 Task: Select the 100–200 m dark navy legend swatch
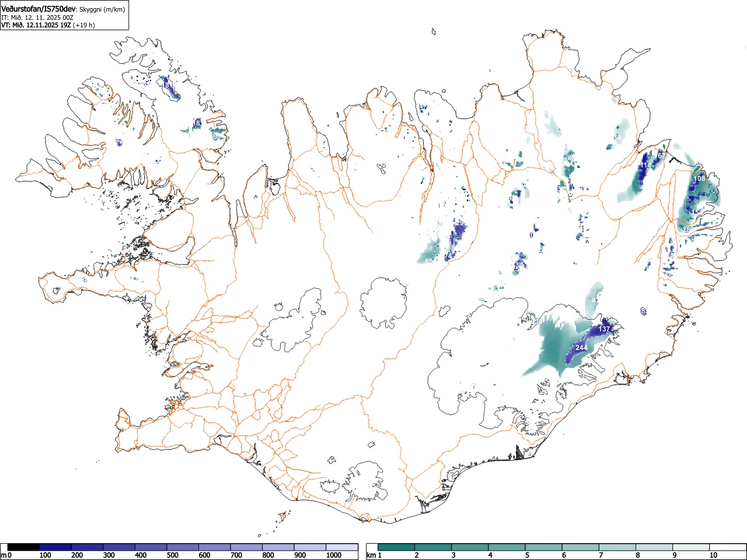point(55,547)
